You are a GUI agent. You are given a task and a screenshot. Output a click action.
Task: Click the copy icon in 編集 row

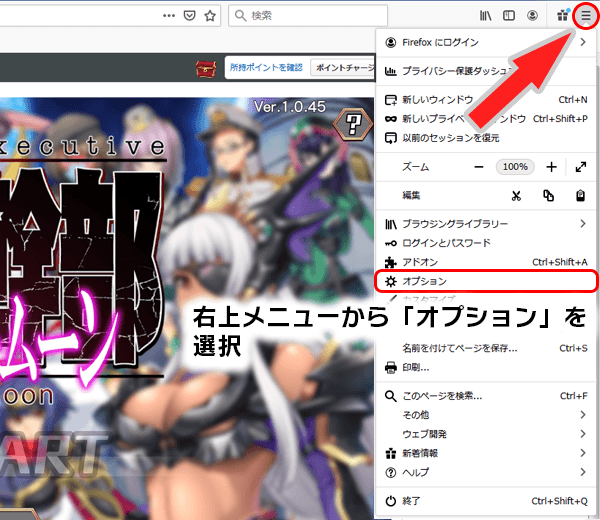548,196
